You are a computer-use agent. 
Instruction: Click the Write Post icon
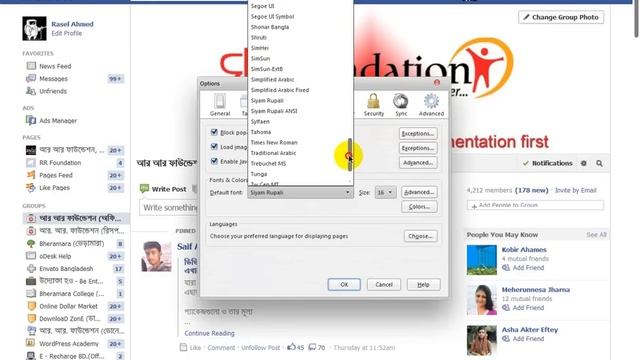[x=144, y=189]
